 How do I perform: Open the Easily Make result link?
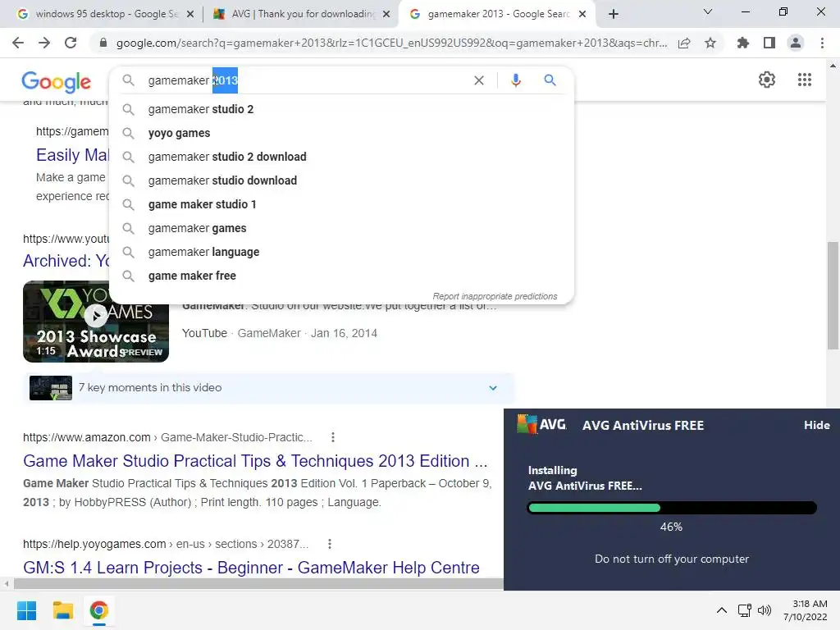coord(72,155)
